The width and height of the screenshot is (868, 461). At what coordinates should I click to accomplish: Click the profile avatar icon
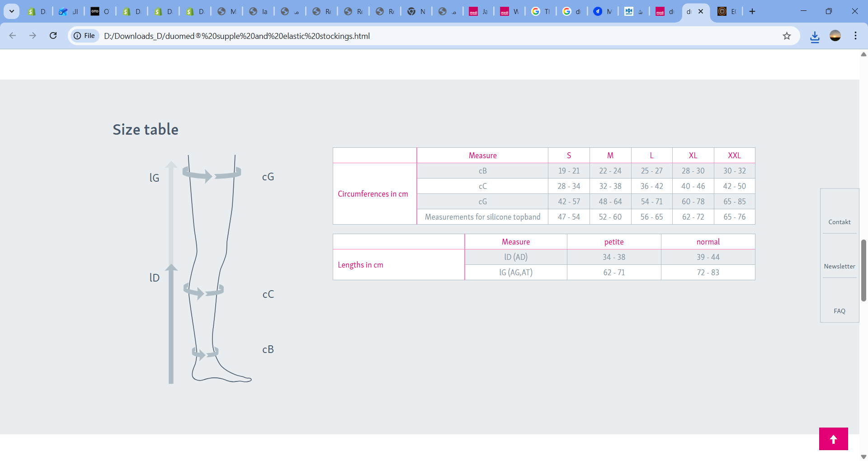(835, 36)
